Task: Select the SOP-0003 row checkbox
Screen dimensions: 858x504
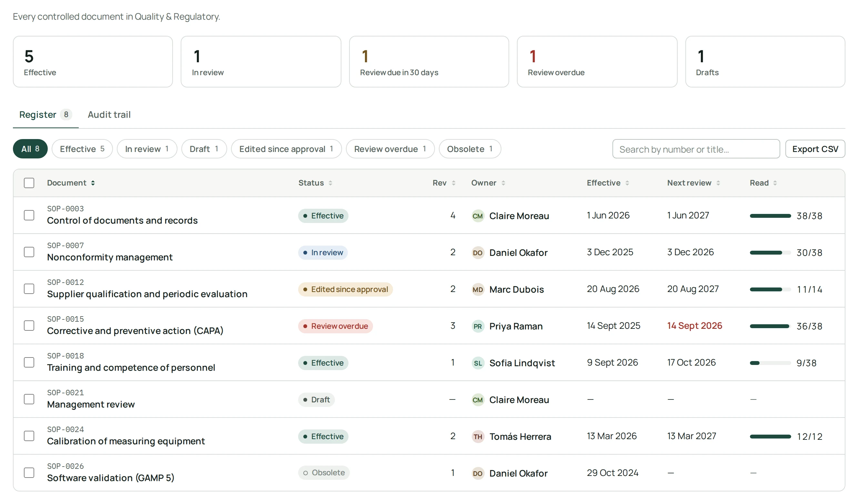Action: (x=29, y=215)
